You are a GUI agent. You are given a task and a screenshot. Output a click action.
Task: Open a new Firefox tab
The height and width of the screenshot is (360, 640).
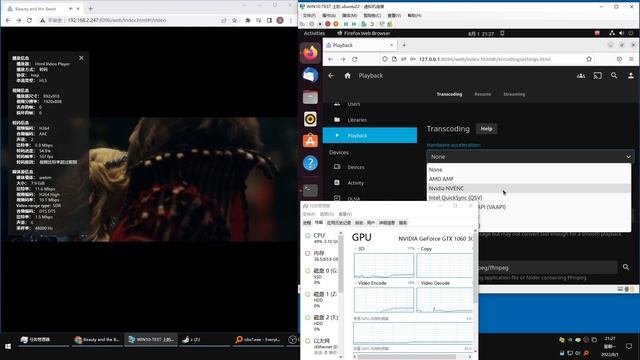click(404, 45)
